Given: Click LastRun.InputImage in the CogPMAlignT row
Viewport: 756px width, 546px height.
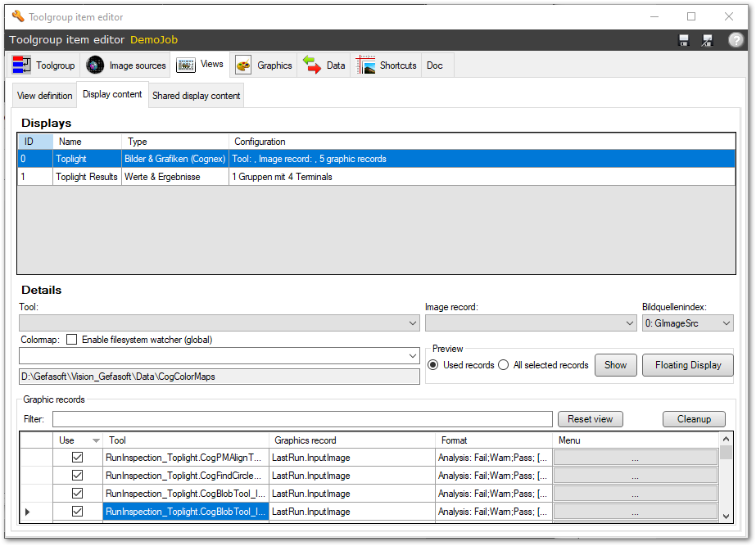Looking at the screenshot, I should click(x=352, y=458).
